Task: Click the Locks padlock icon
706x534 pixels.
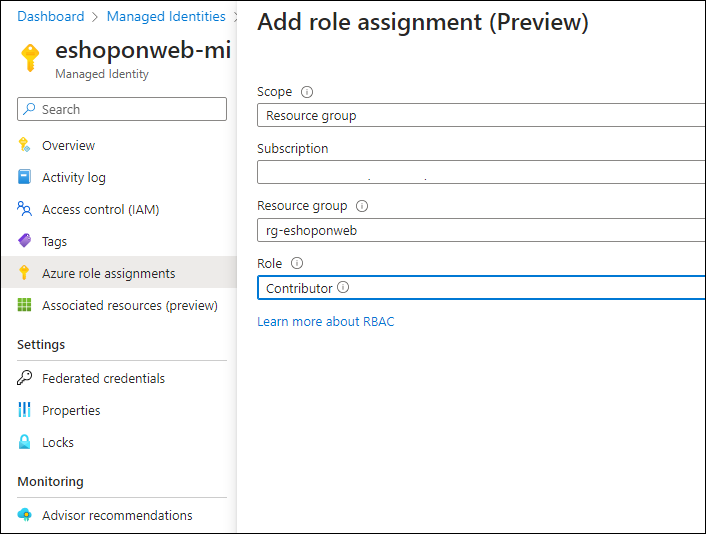Action: pyautogui.click(x=24, y=442)
